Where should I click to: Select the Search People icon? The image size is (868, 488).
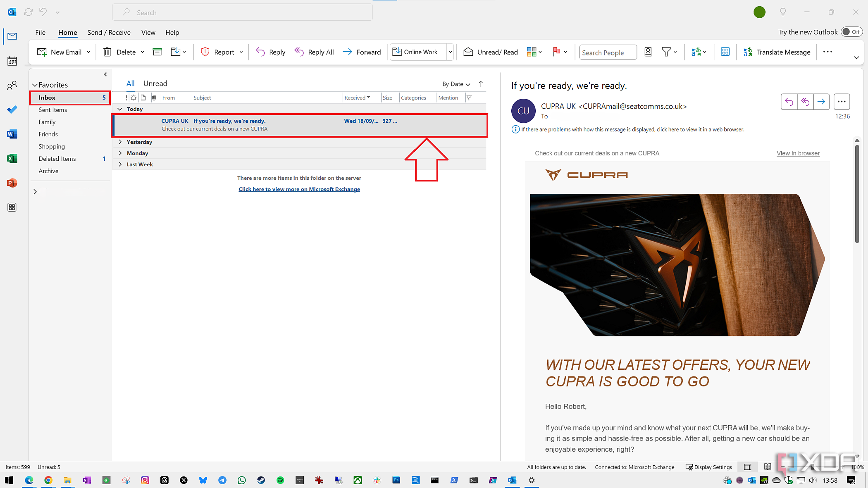tap(608, 52)
